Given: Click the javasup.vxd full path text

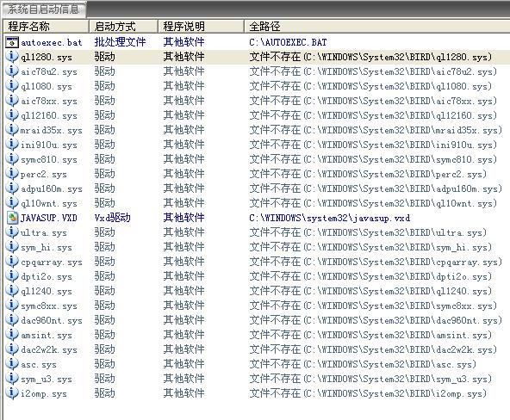Looking at the screenshot, I should point(329,218).
